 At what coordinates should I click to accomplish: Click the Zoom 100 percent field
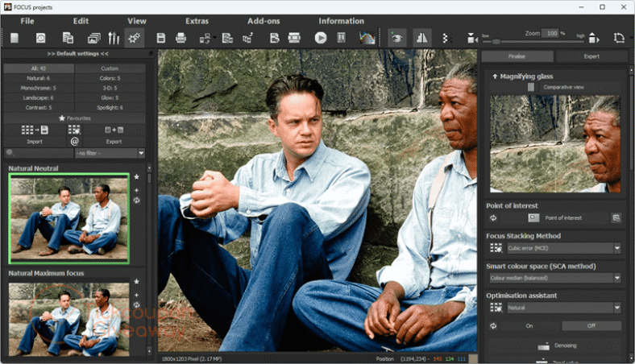click(x=551, y=33)
